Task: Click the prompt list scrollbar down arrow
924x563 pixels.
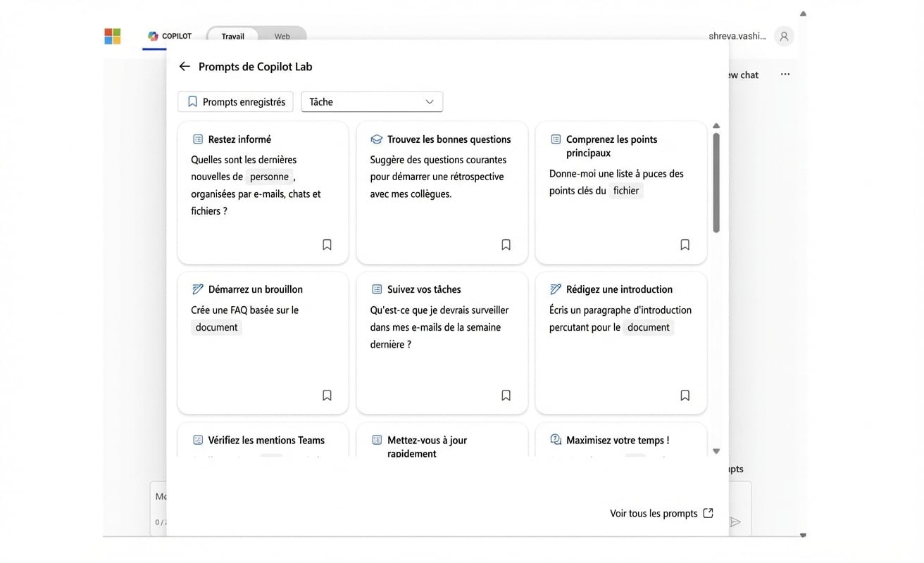Action: point(716,451)
